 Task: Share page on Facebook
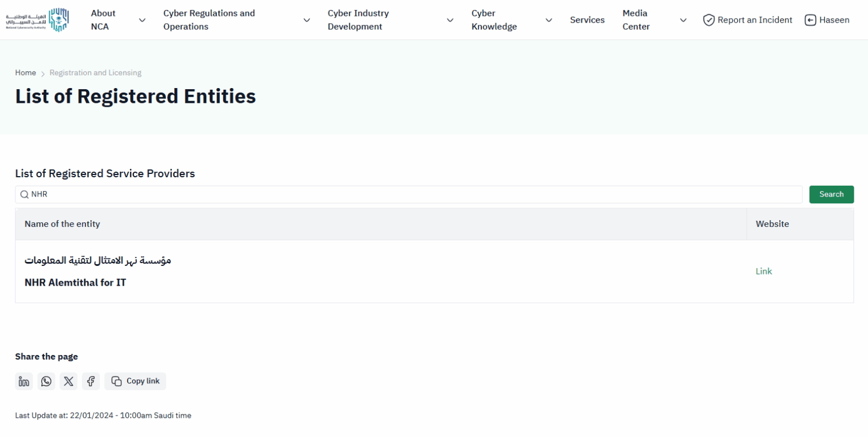click(91, 381)
